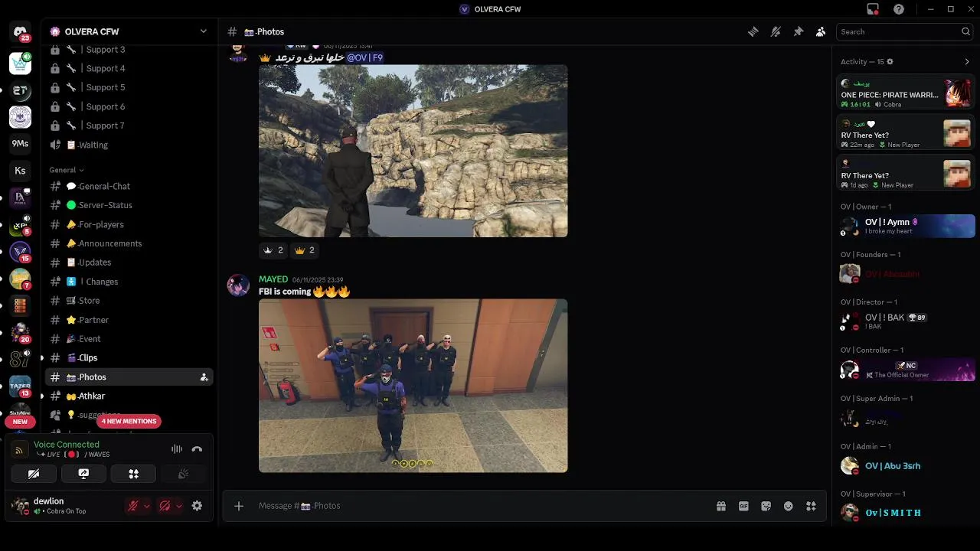
Task: Open the 9Ms server icon
Action: point(20,143)
